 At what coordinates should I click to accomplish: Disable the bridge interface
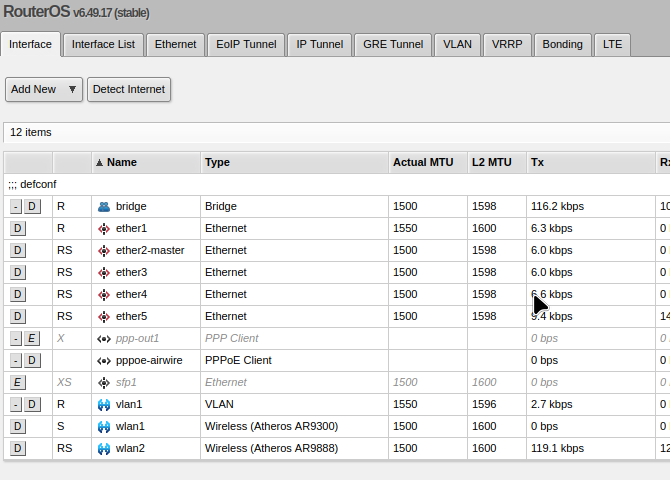[32, 206]
